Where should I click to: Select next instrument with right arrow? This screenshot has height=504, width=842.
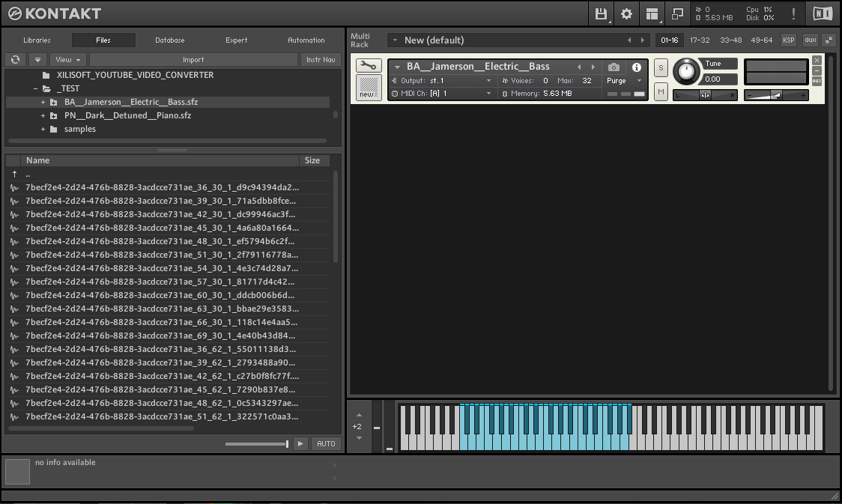(x=593, y=67)
